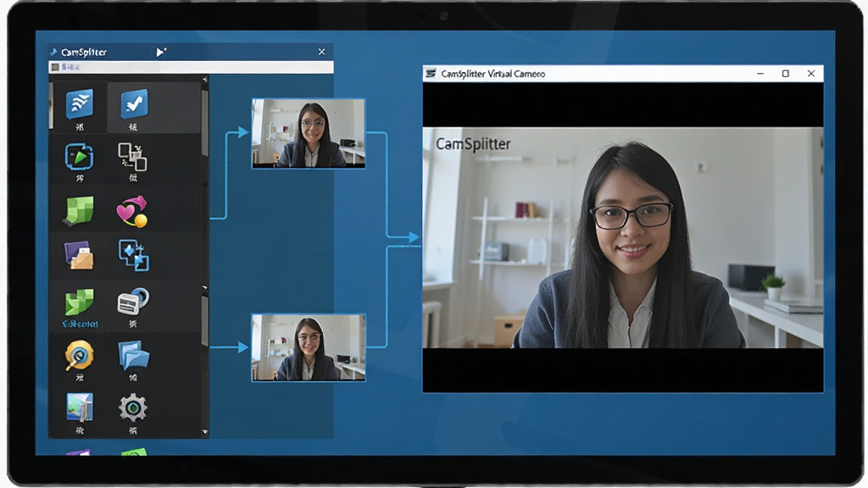
Task: Select the blue sparkle squares icon
Action: (x=133, y=256)
